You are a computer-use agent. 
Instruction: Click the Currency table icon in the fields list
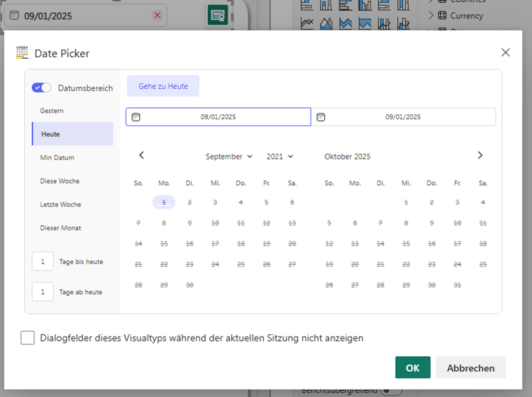[442, 15]
